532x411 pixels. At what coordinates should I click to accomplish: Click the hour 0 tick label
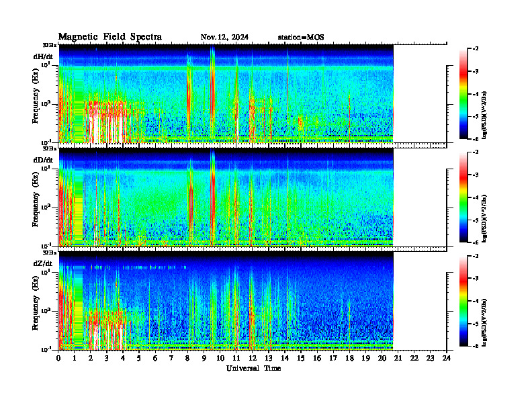click(x=58, y=358)
